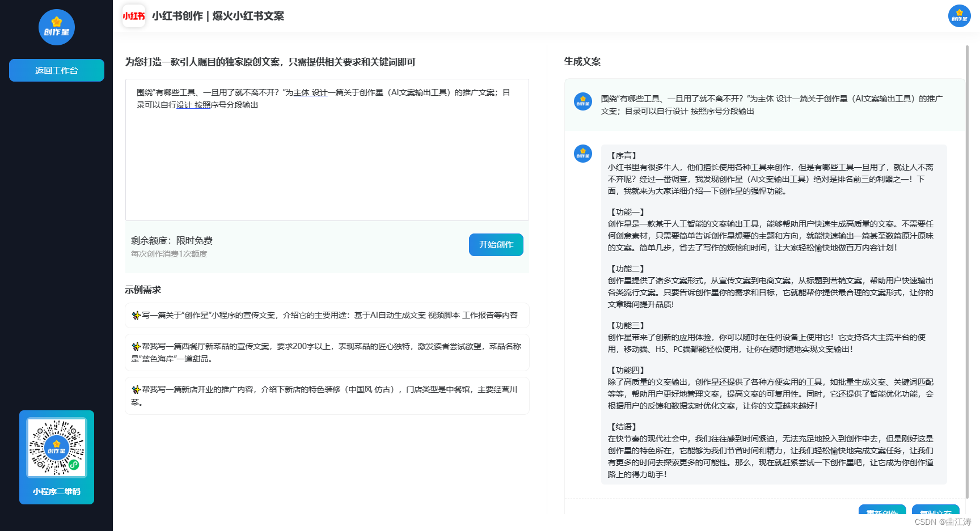Click the 【序言】 paragraph heading
Image resolution: width=980 pixels, height=531 pixels.
623,155
